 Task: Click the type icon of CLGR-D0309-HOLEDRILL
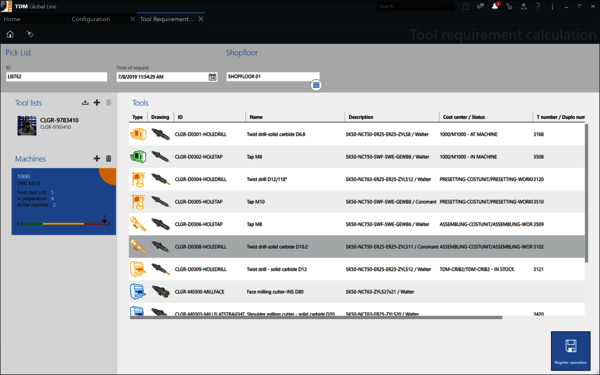pyautogui.click(x=138, y=269)
